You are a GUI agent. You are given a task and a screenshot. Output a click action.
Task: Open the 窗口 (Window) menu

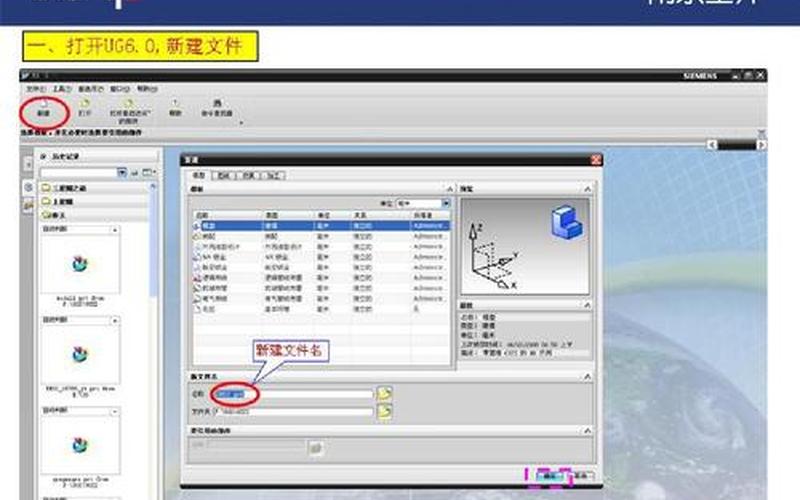click(x=120, y=89)
